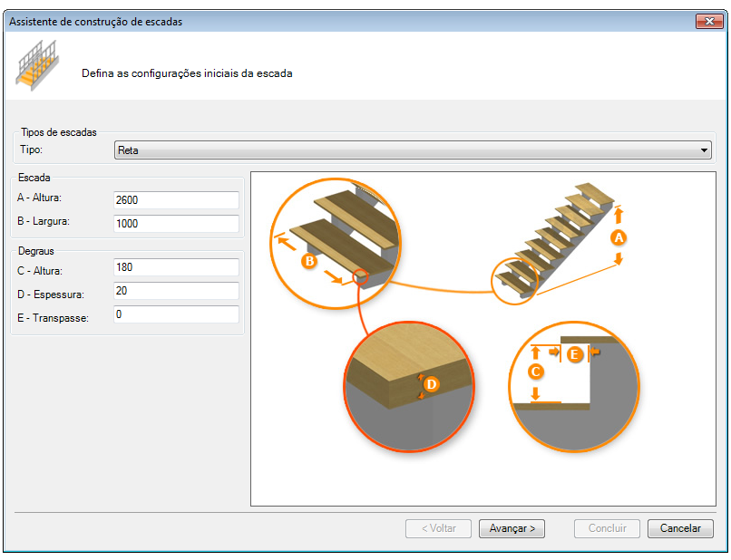Click the 'Defina as configurações iniciais da escada' text

pyautogui.click(x=187, y=73)
